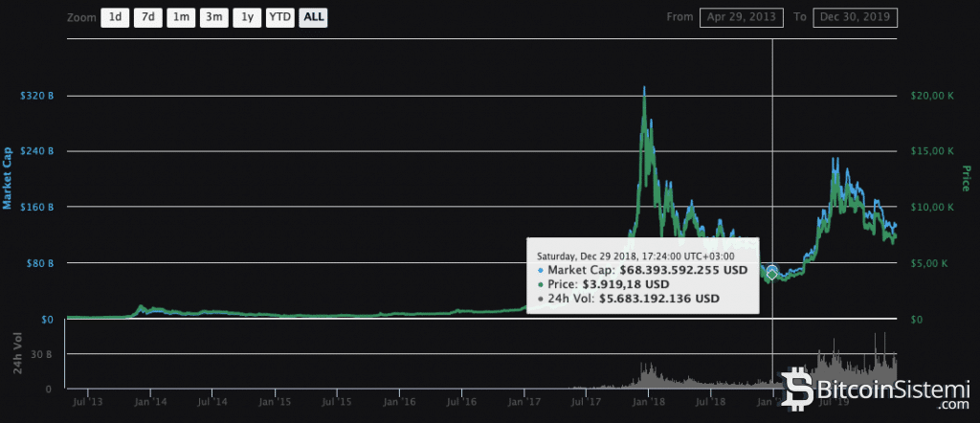Screen dimensions: 980x423
Task: Set zoom range to 1d
Action: point(115,17)
